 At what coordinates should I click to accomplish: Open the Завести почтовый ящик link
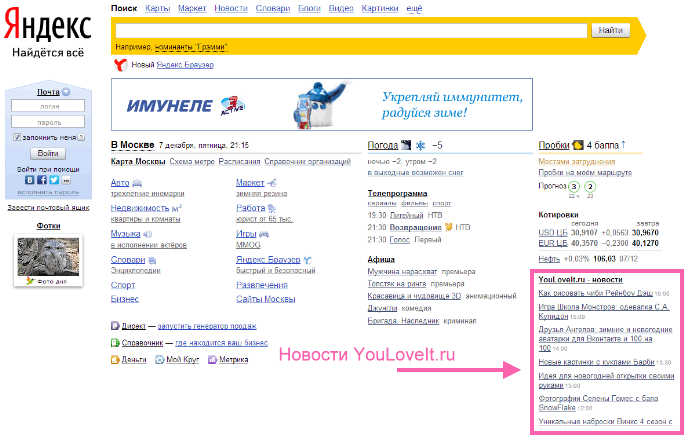[x=48, y=208]
